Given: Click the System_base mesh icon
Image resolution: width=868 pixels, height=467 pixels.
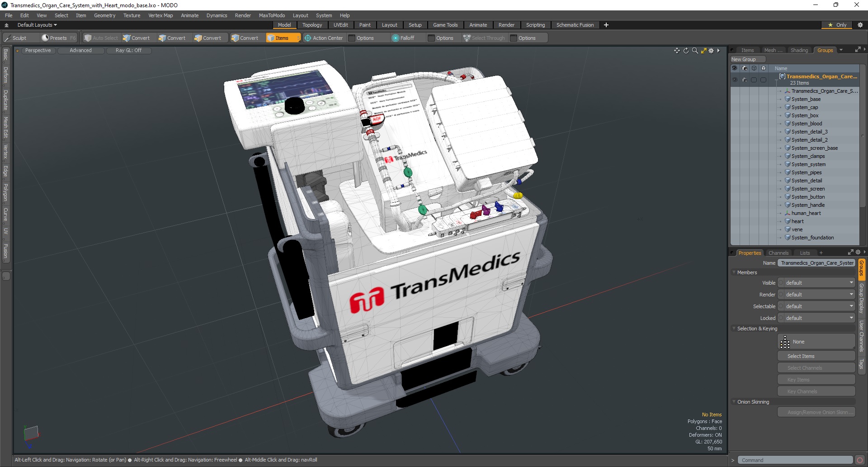Looking at the screenshot, I should pyautogui.click(x=788, y=99).
